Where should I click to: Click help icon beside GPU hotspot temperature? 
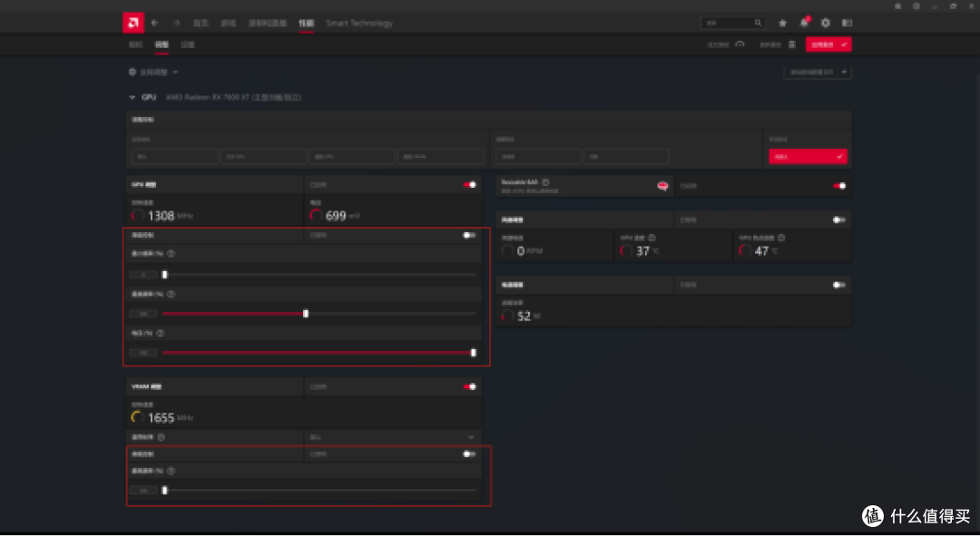[781, 238]
